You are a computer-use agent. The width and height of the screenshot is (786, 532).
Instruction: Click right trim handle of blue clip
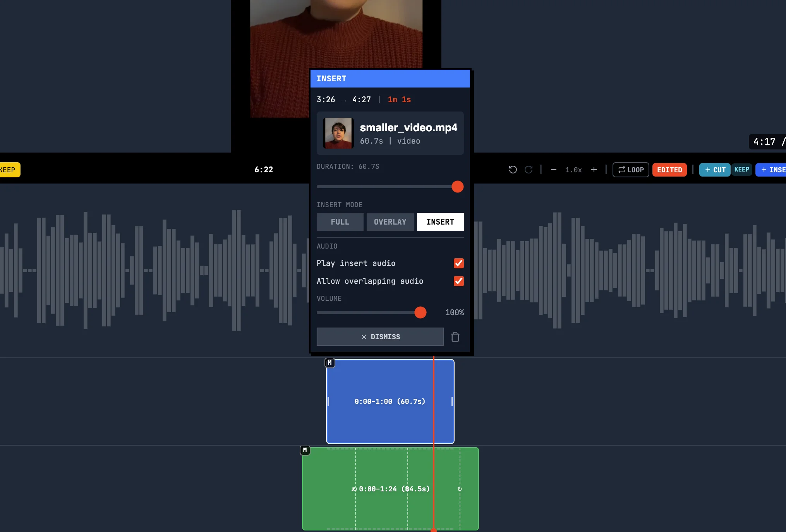[x=452, y=402]
